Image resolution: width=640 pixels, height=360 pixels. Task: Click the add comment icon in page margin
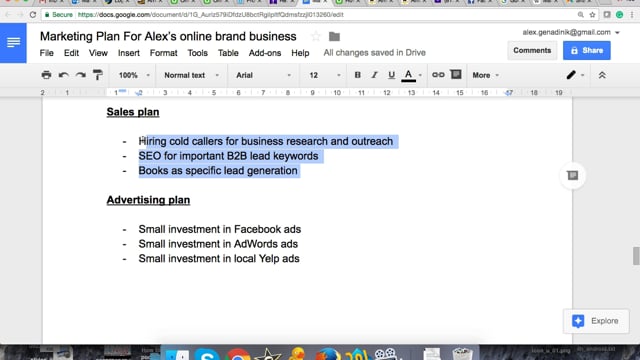(x=572, y=176)
